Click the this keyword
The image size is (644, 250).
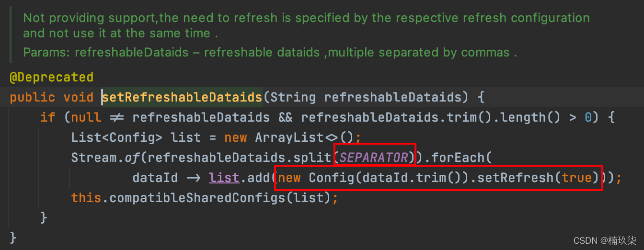point(86,197)
